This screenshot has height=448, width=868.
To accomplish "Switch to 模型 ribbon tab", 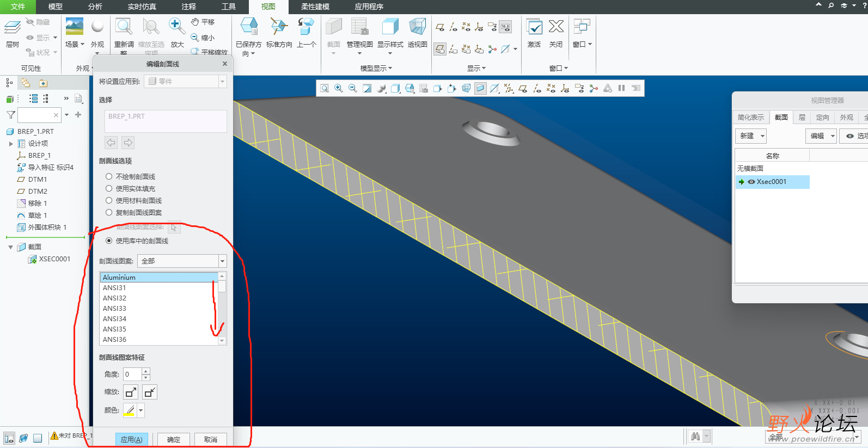I will 56,7.
